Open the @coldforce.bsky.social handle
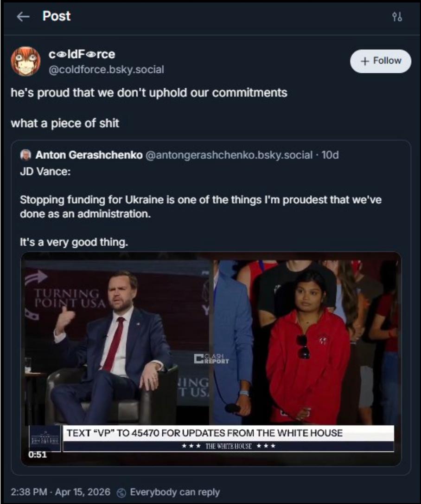Screen dimensions: 421x504 pyautogui.click(x=106, y=70)
